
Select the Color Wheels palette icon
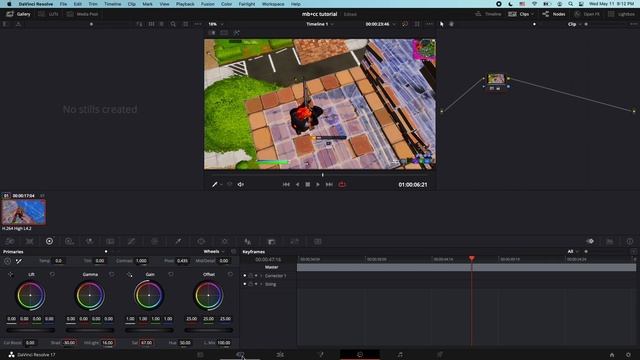tap(49, 241)
